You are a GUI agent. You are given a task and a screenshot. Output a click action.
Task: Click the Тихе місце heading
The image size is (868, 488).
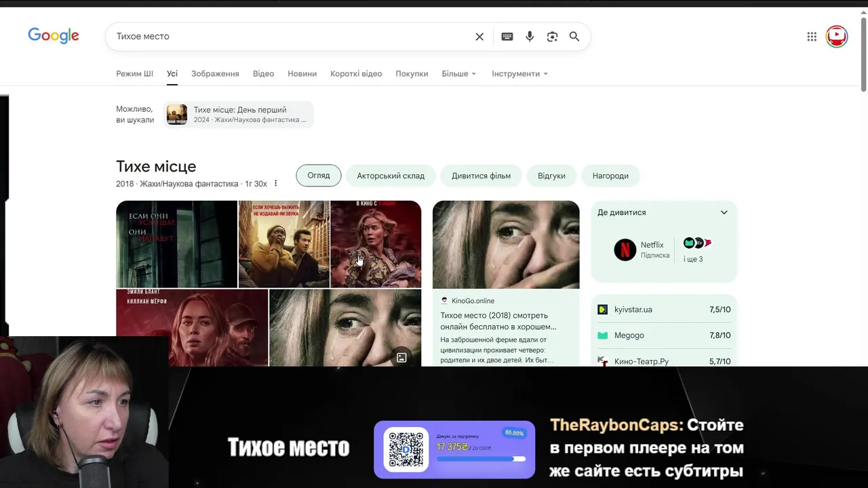coord(156,166)
